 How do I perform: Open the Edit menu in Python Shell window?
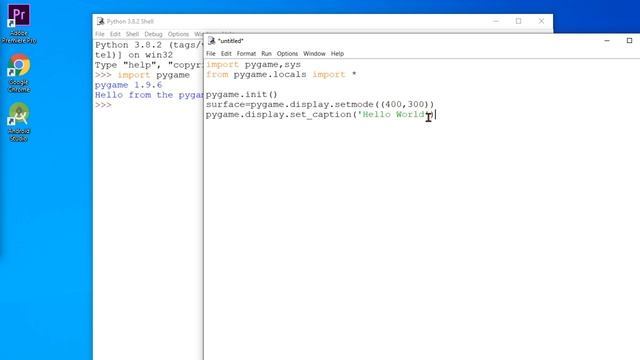tap(115, 34)
